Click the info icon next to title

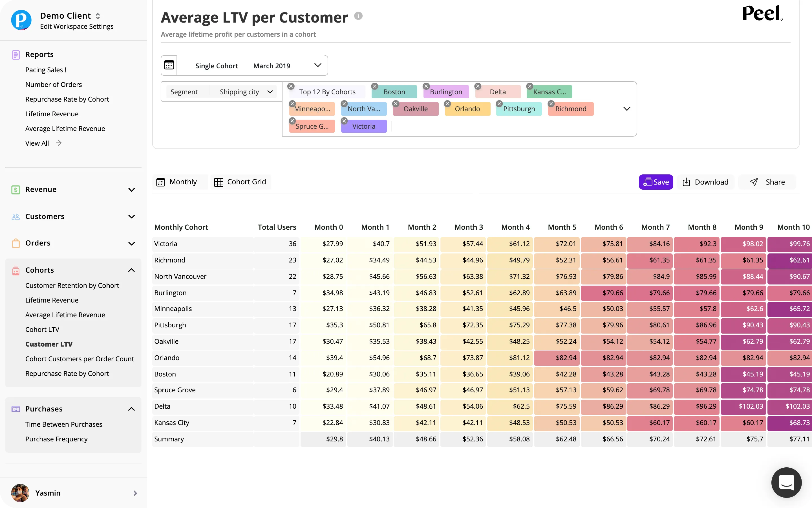(x=358, y=16)
